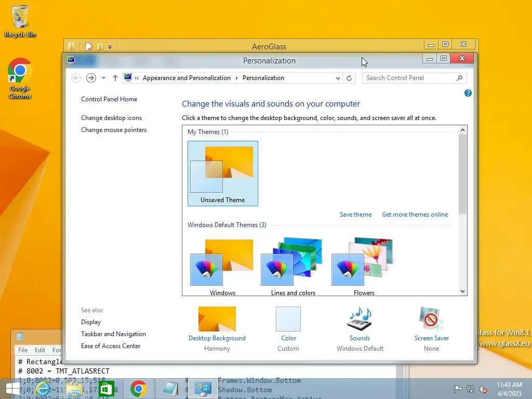Select the Unsaved Theme thumbnail
Image resolution: width=532 pixels, height=399 pixels.
click(x=222, y=174)
